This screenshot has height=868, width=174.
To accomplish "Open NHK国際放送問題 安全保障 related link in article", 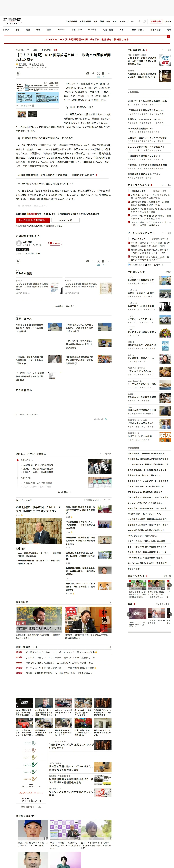I will click(x=57, y=175).
